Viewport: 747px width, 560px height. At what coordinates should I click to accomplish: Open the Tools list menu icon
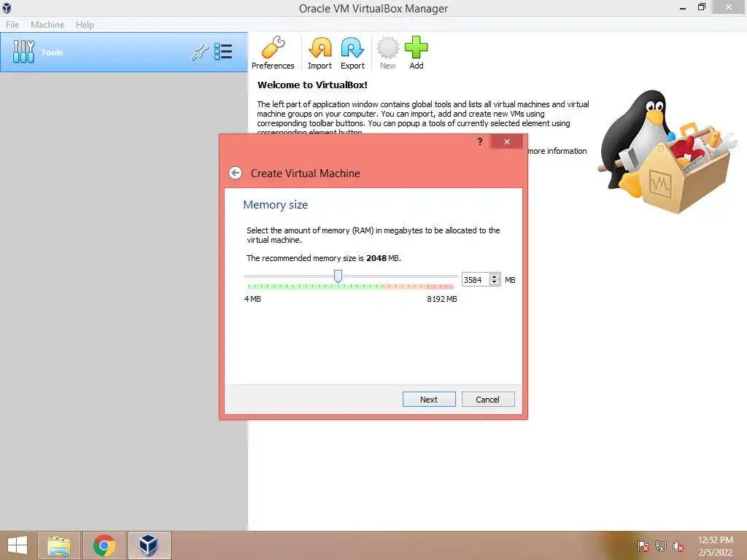[223, 52]
